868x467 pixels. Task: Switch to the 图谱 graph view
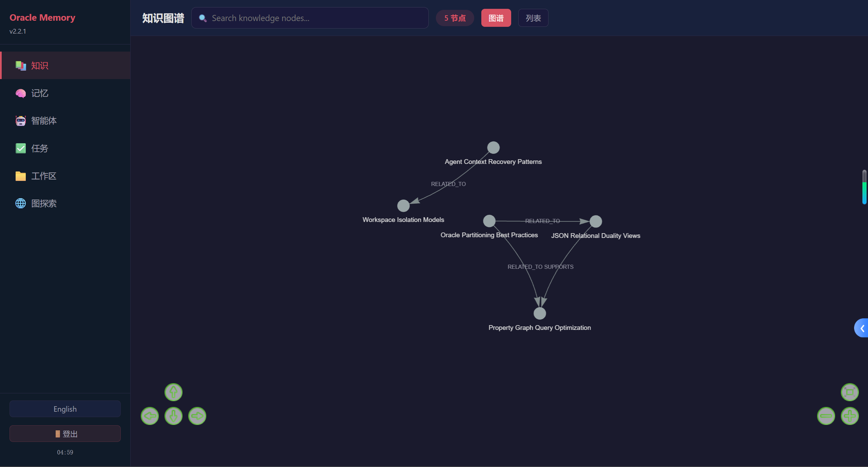click(x=496, y=18)
